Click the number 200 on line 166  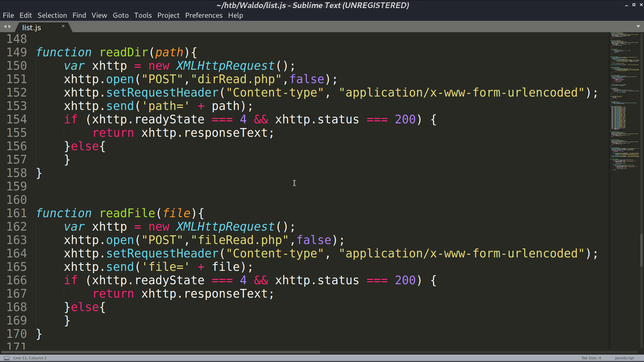click(405, 280)
